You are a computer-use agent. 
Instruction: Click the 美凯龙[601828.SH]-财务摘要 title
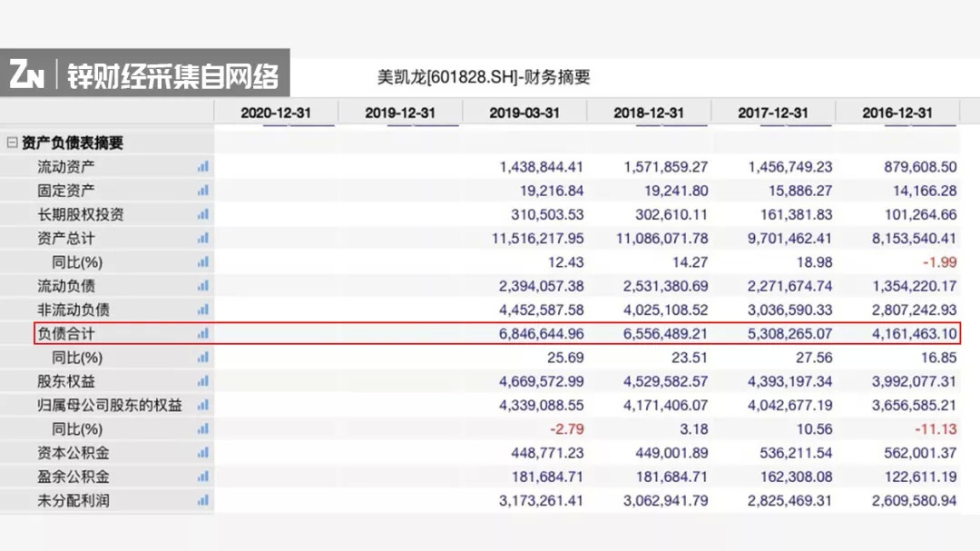[484, 77]
